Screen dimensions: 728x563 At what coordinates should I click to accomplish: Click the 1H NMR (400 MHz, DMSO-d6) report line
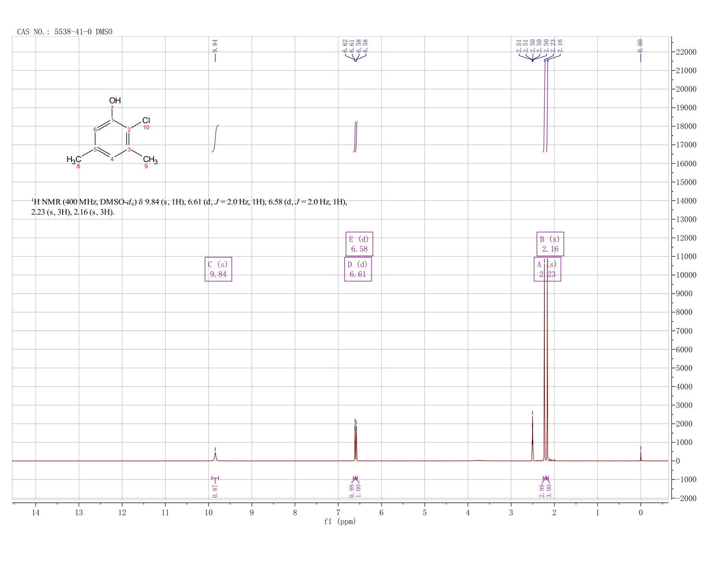click(189, 202)
